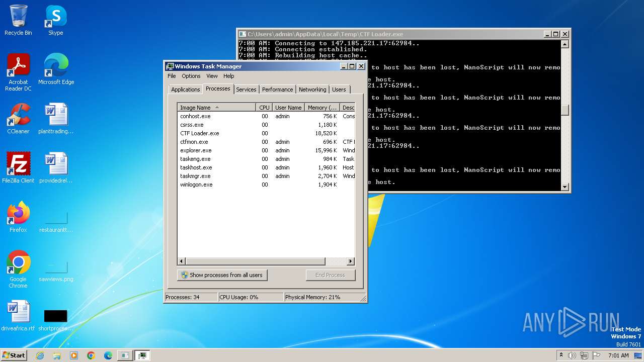
Task: Select the driveafrica.rtf document
Action: click(18, 316)
